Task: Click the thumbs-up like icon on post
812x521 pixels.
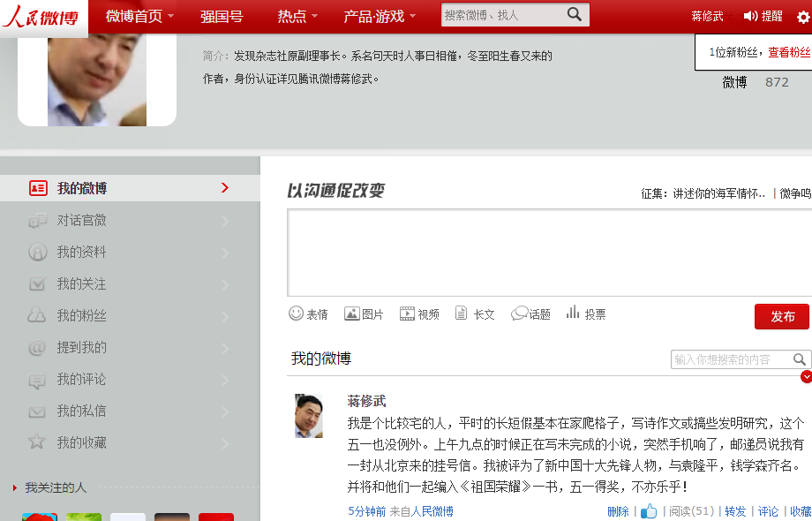Action: pyautogui.click(x=649, y=511)
